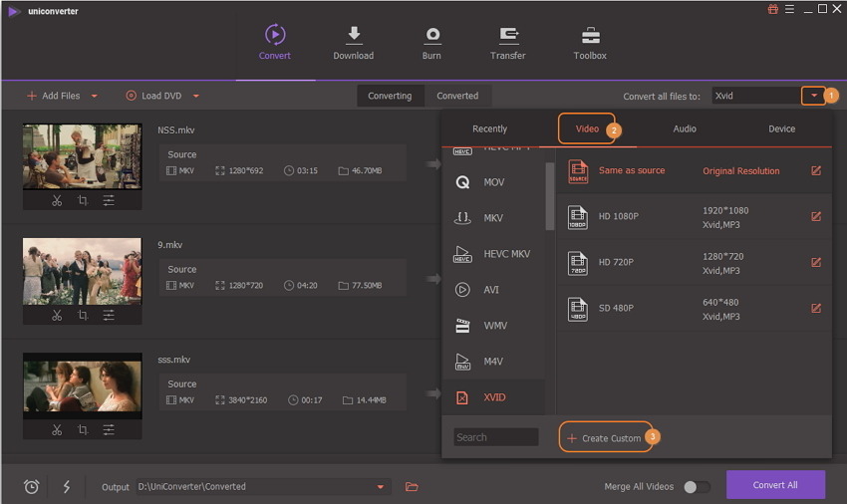Trim 9.mkv with the scissors icon
This screenshot has height=504, width=847.
tap(57, 316)
